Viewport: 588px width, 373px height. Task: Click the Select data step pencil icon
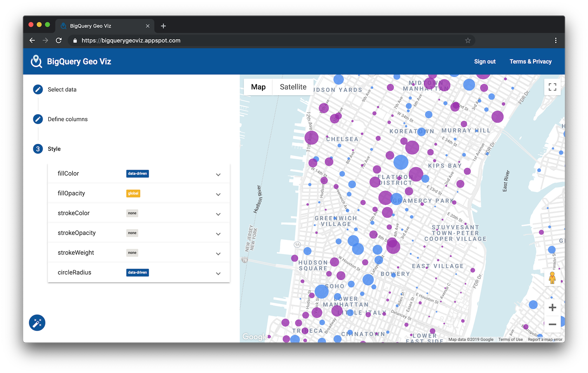coord(38,89)
